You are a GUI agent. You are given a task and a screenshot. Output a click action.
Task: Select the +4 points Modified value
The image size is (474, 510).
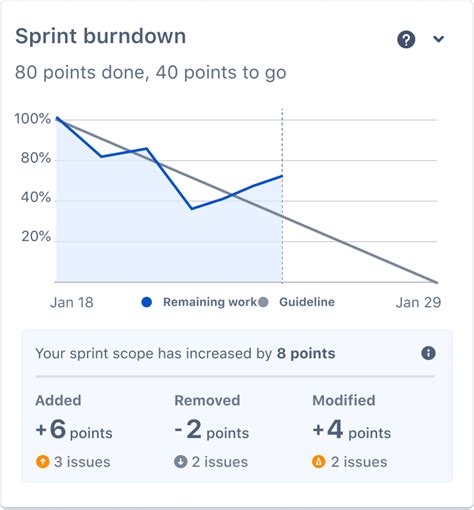click(352, 430)
